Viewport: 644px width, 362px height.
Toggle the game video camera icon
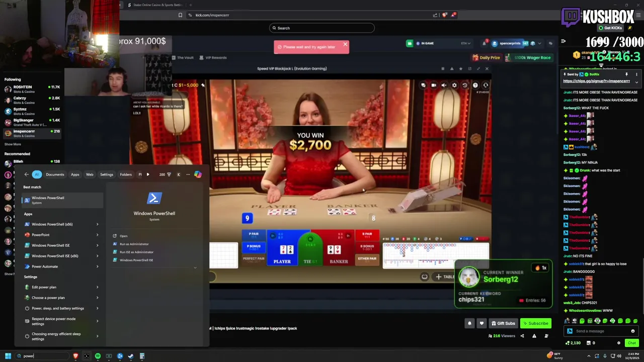click(434, 85)
